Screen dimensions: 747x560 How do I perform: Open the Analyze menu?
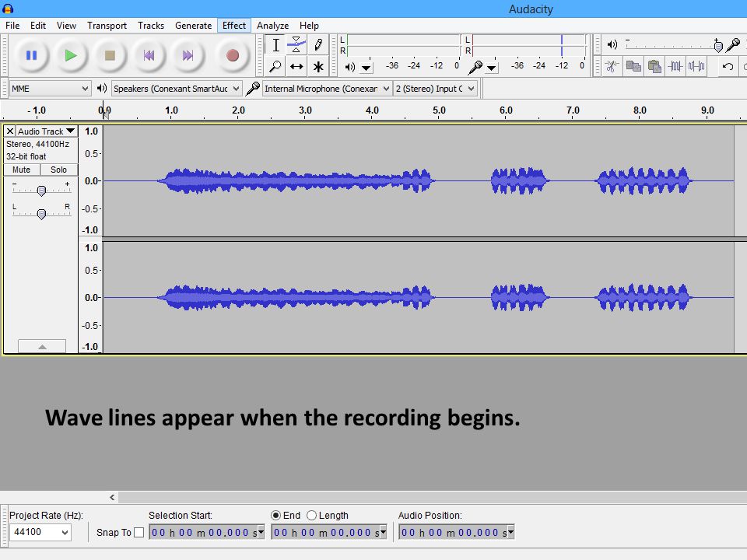272,25
